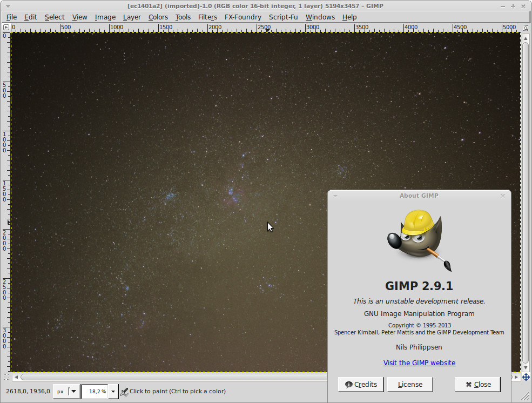The height and width of the screenshot is (403, 532).
Task: Click the ruler origin corner square
Action: point(5,28)
